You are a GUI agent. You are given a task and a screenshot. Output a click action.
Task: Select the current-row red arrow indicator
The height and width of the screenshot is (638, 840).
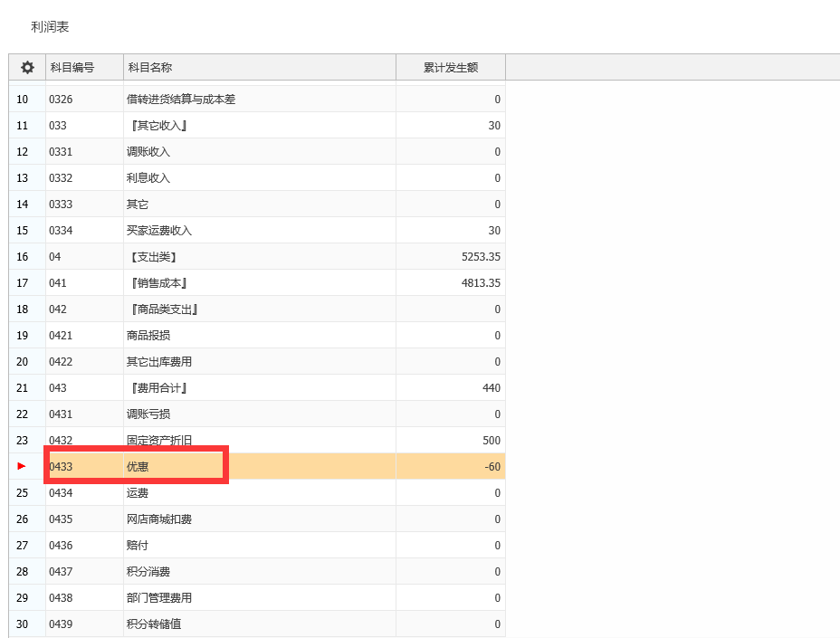coord(22,466)
